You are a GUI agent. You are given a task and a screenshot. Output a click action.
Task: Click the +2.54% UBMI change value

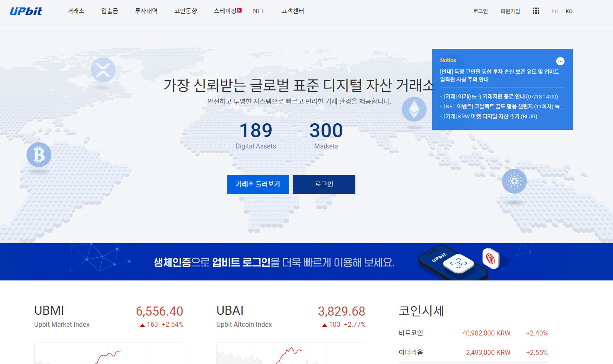172,325
